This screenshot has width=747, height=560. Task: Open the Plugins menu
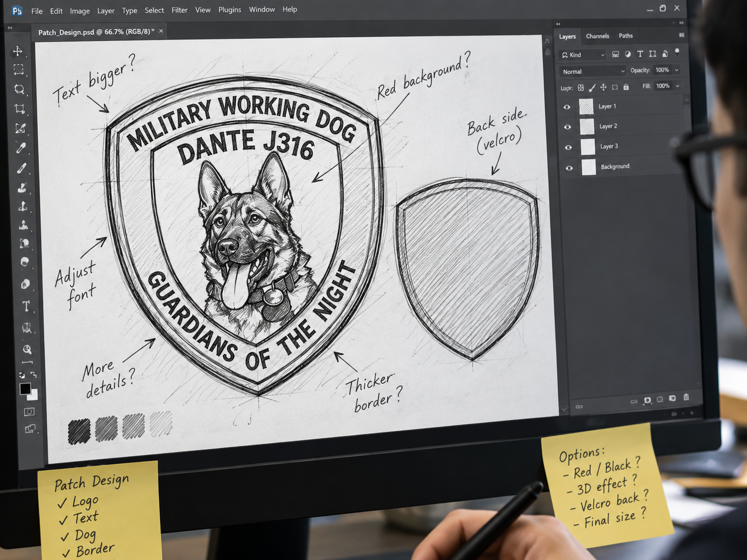pyautogui.click(x=230, y=10)
